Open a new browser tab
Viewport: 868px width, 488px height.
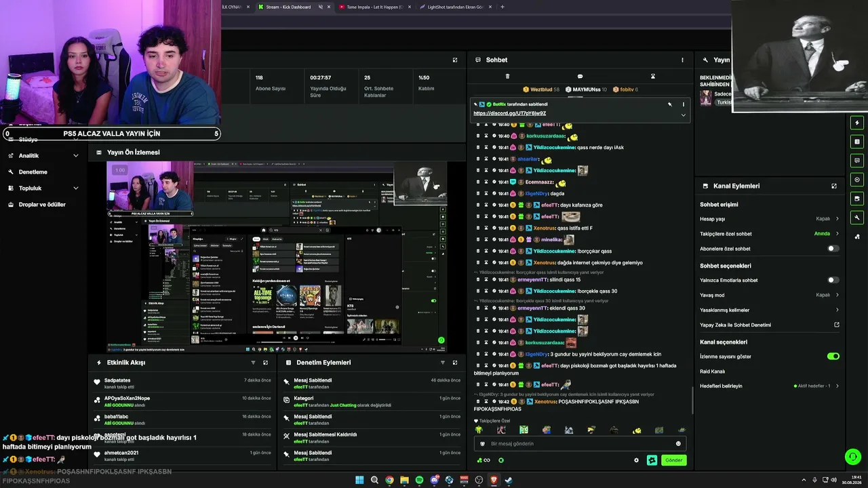[x=502, y=7]
